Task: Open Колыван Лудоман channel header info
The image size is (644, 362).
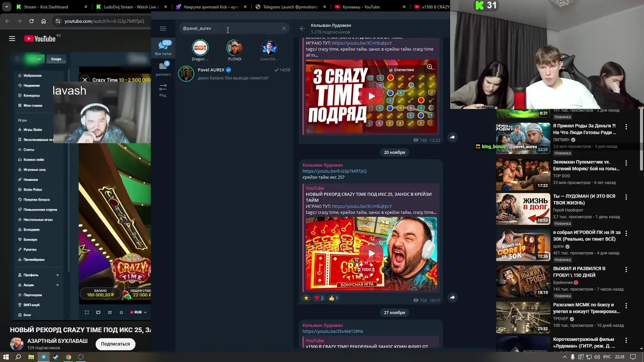Action: point(331,28)
